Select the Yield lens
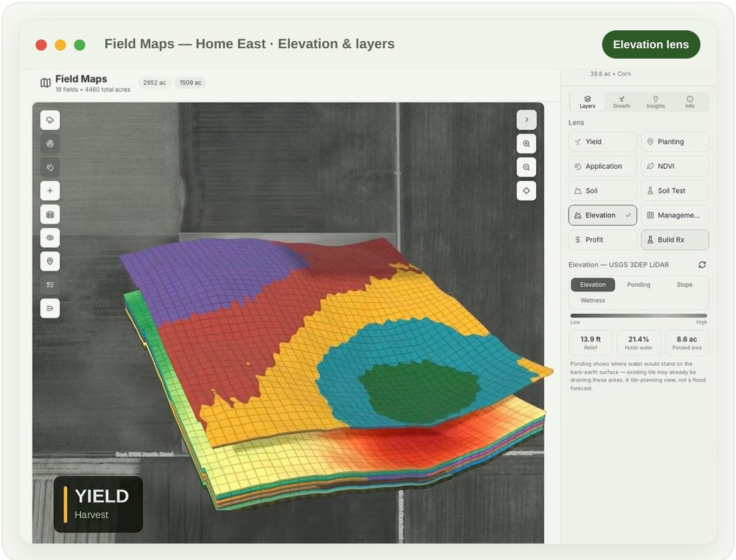This screenshot has height=560, width=736. point(602,142)
